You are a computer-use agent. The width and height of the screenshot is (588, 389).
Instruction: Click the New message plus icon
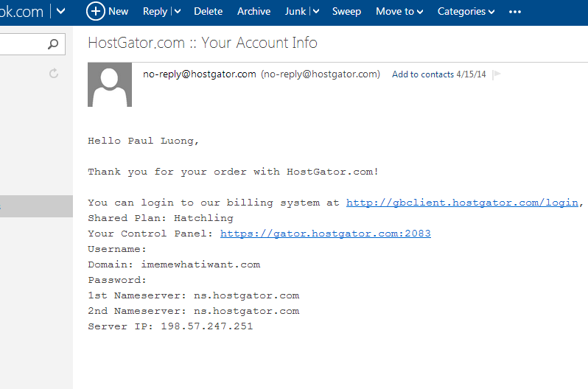(96, 11)
